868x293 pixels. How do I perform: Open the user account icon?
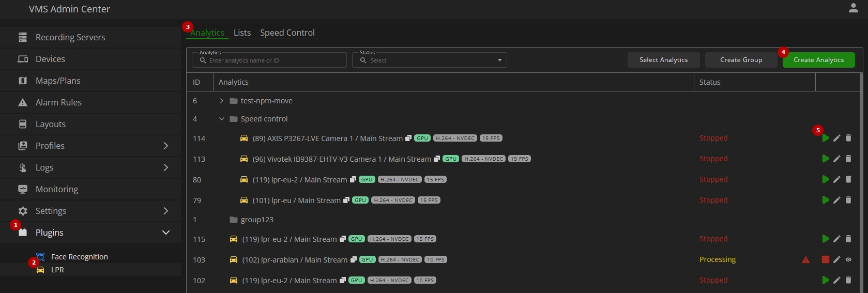tap(854, 8)
